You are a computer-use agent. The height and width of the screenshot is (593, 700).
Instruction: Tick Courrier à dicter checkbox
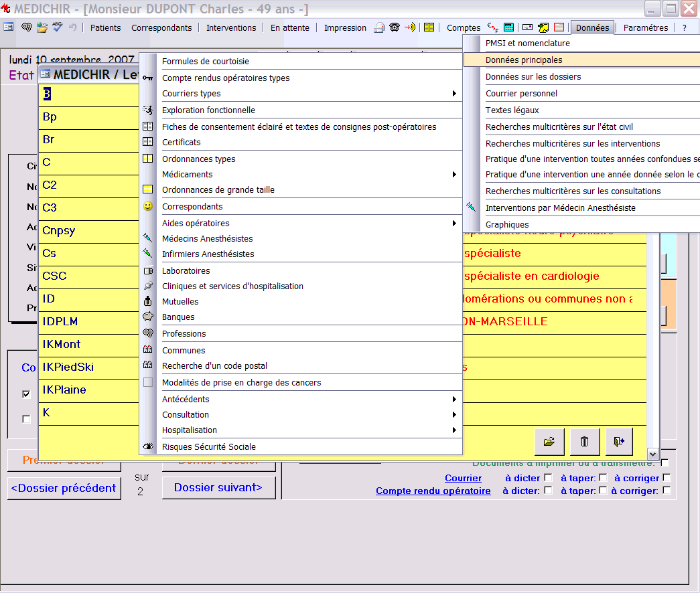click(548, 477)
